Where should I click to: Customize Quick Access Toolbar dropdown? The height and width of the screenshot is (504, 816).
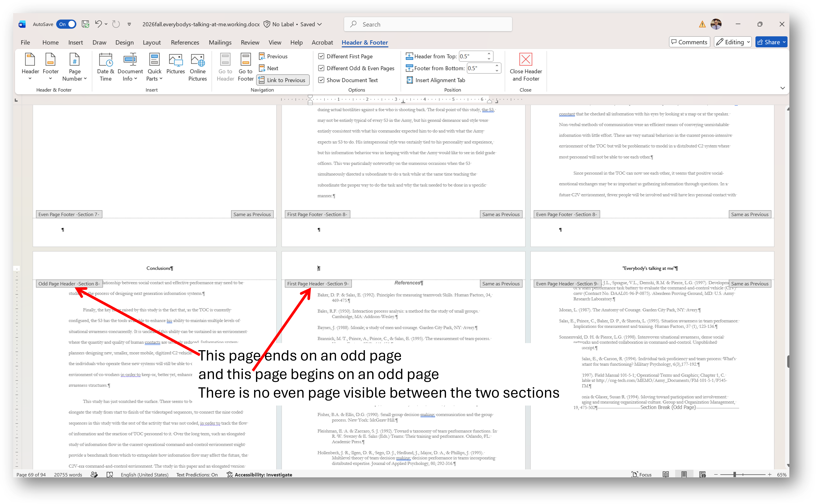(x=129, y=24)
